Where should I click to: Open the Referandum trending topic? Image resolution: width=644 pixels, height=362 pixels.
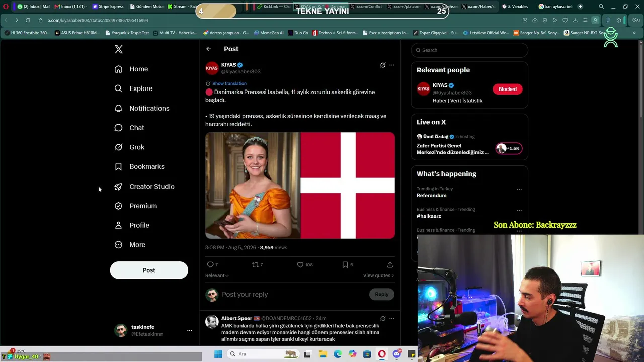[x=431, y=195]
